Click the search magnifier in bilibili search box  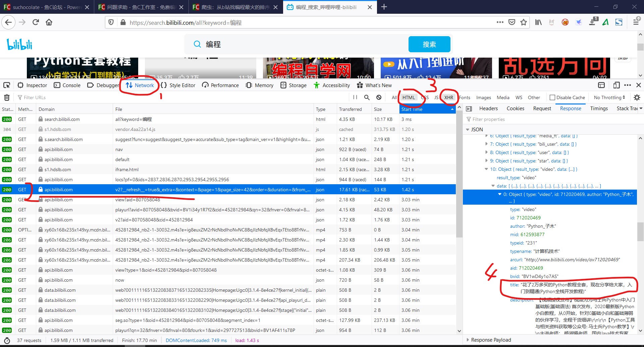coord(198,44)
